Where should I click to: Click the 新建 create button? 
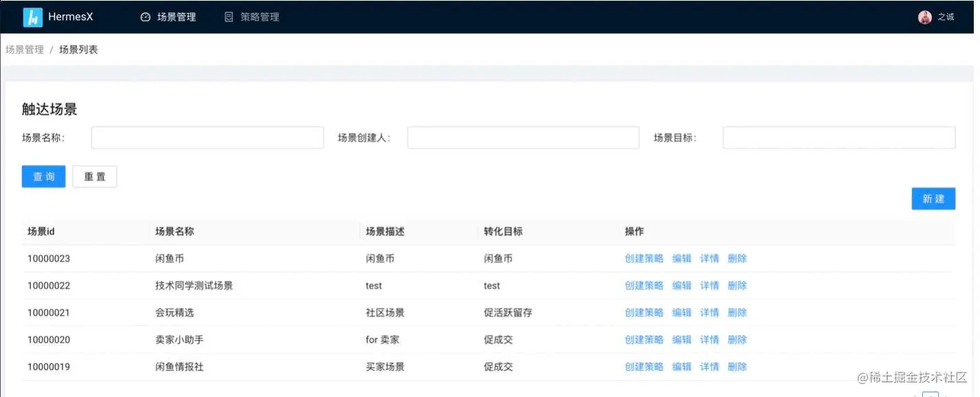pyautogui.click(x=933, y=198)
